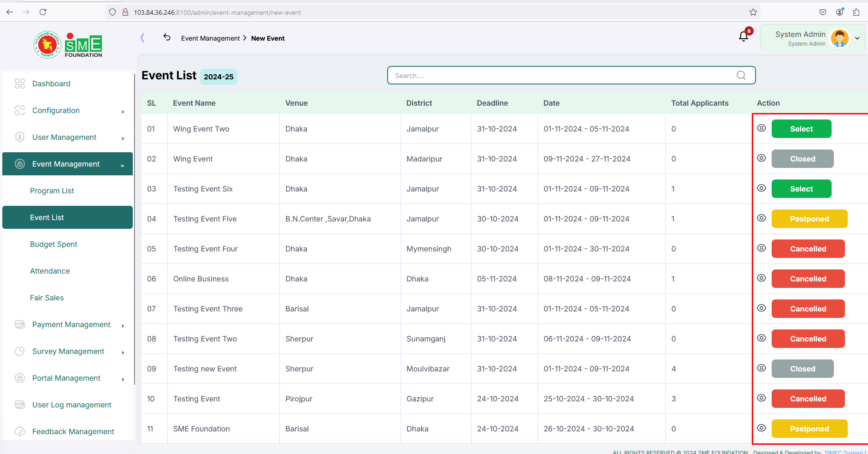Open browser extensions puzzle icon
868x454 pixels.
pos(856,12)
